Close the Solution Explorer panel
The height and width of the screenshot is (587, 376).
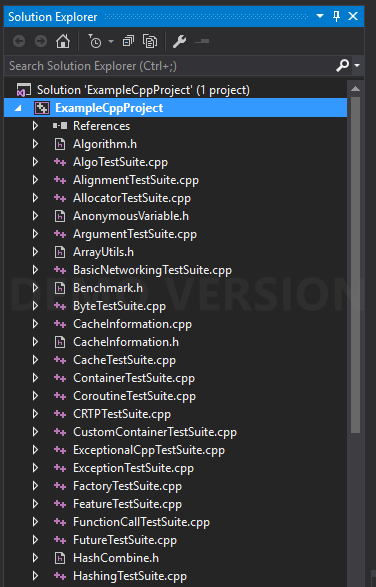[x=353, y=16]
